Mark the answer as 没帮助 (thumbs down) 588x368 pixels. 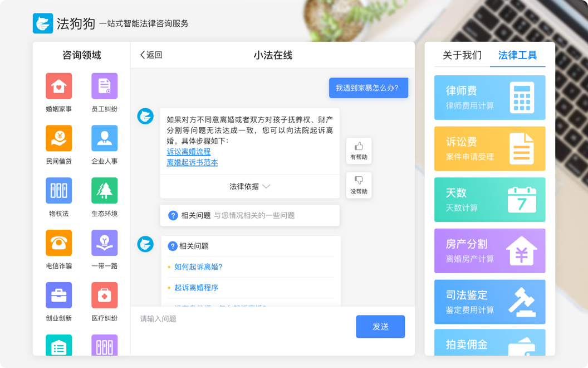point(359,185)
